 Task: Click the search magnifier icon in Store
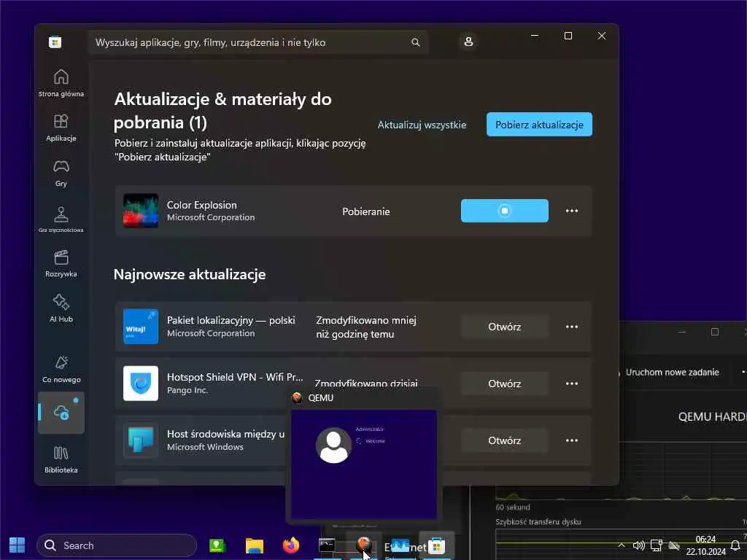tap(415, 42)
